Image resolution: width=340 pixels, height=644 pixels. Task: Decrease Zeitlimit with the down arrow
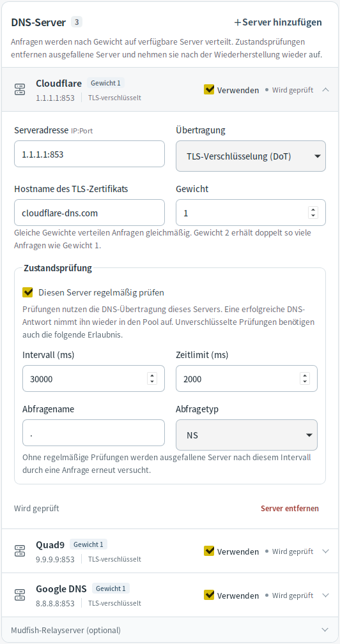[305, 382]
